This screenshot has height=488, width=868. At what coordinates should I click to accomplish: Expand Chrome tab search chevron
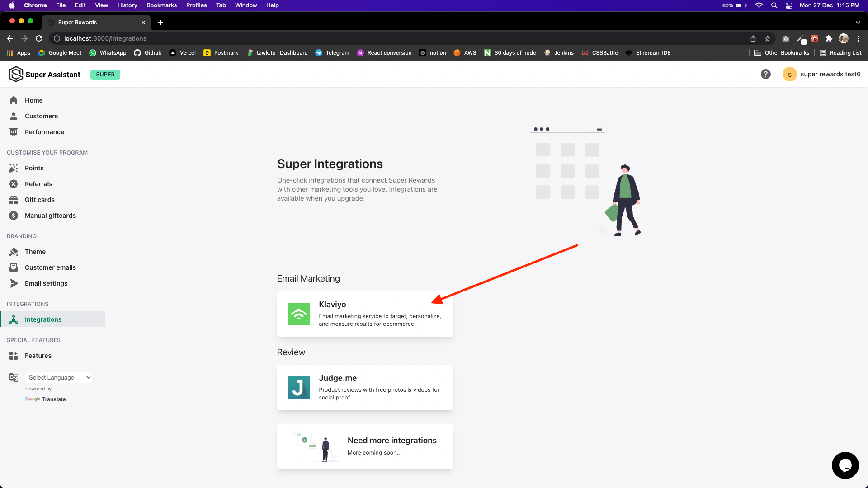(x=858, y=22)
